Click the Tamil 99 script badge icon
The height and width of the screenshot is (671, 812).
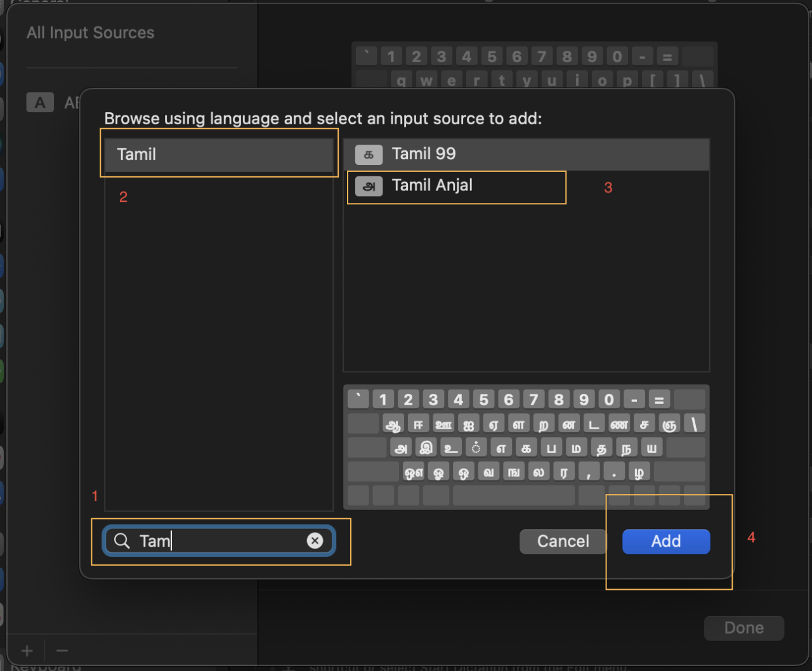click(369, 154)
